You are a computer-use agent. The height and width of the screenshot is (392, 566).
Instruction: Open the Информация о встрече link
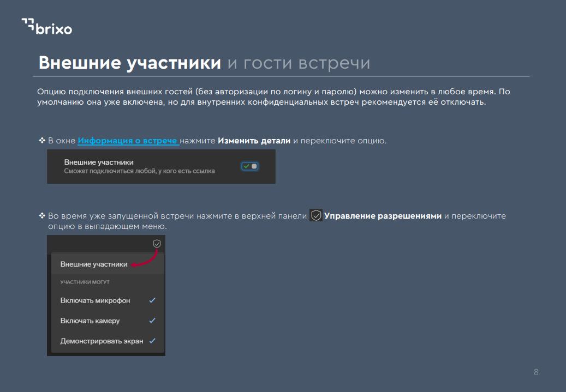(128, 141)
